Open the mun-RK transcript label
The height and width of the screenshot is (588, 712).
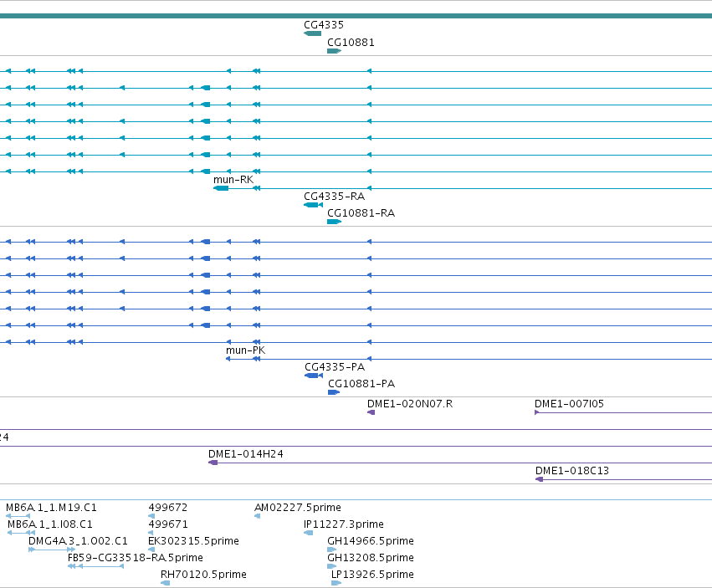(233, 180)
